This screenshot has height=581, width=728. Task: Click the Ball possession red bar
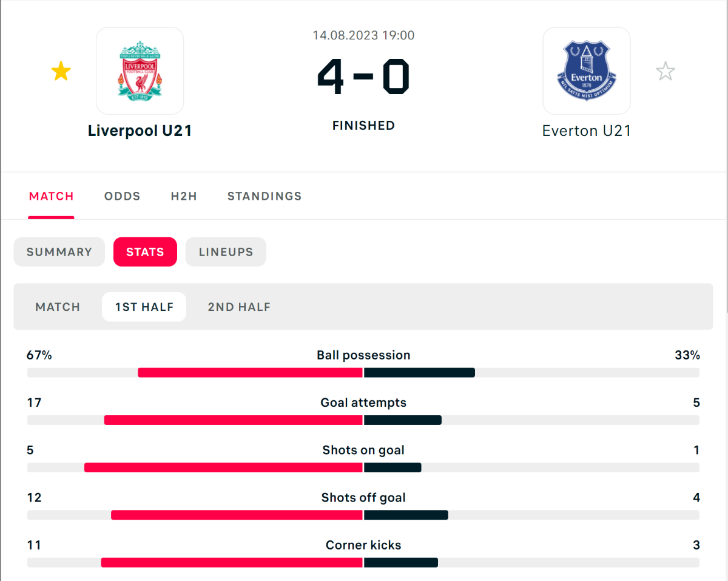point(250,373)
